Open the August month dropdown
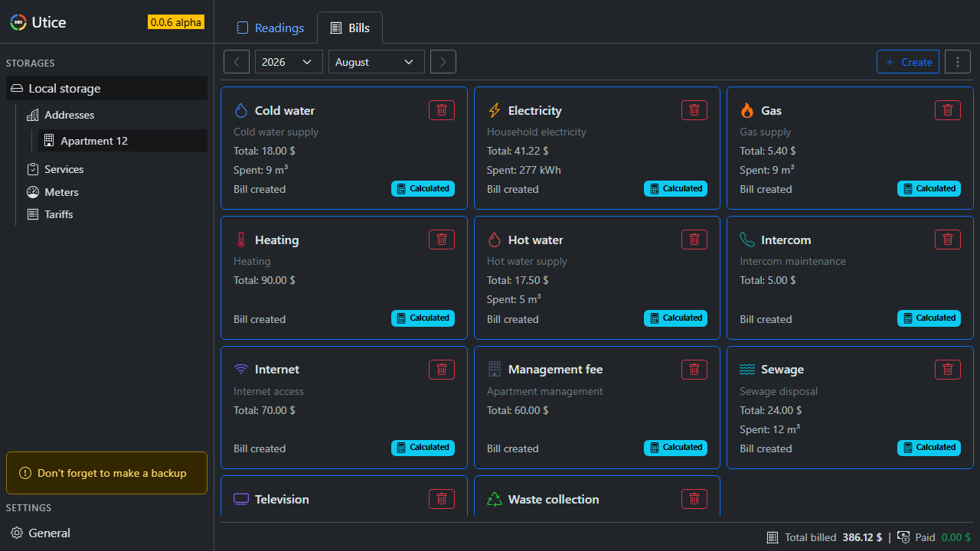Image resolution: width=980 pixels, height=551 pixels. coord(377,62)
